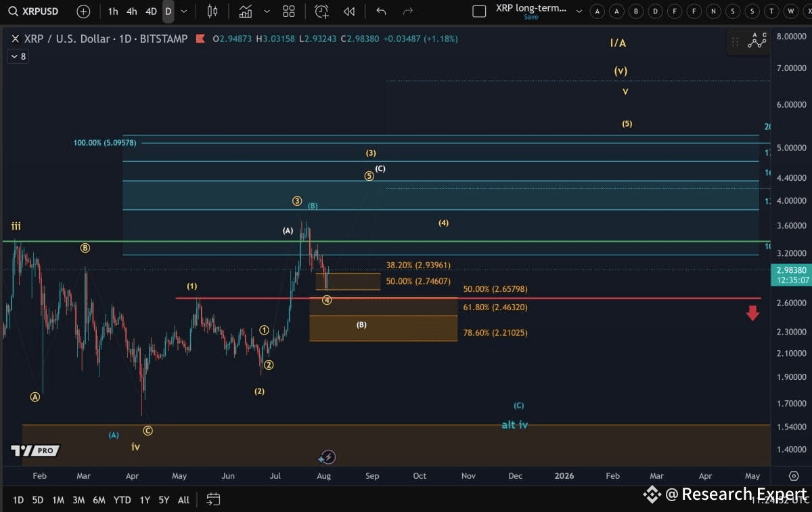Screen dimensions: 812x512
Task: Set the range to 6M
Action: click(99, 500)
